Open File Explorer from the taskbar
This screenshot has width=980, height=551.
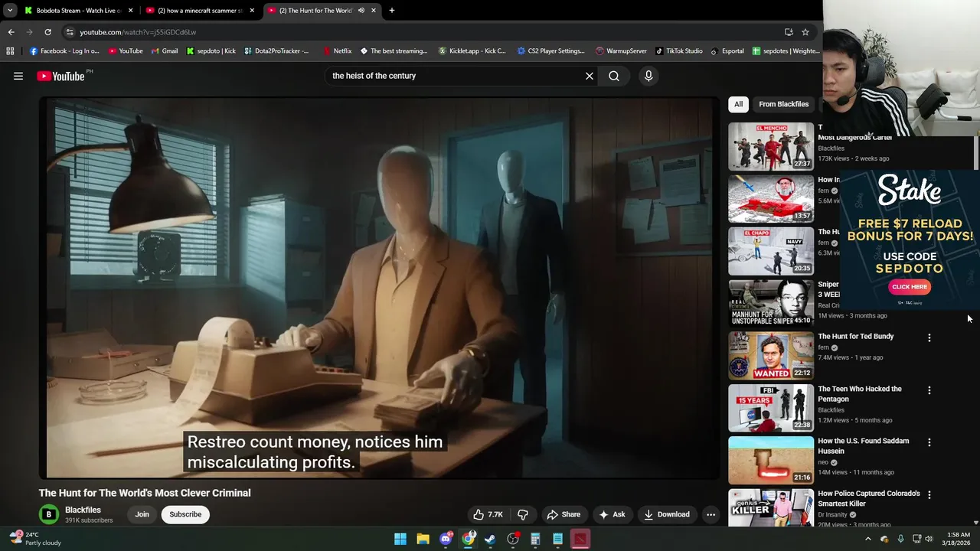coord(423,539)
